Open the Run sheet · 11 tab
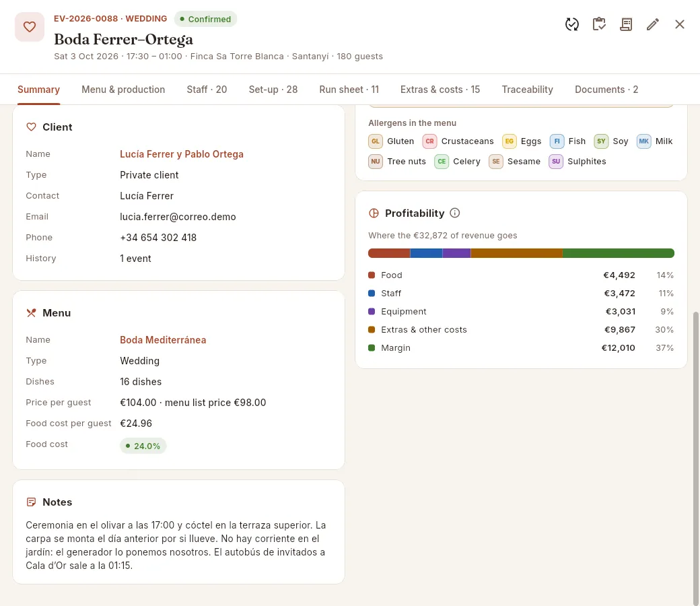This screenshot has width=700, height=606. tap(349, 90)
